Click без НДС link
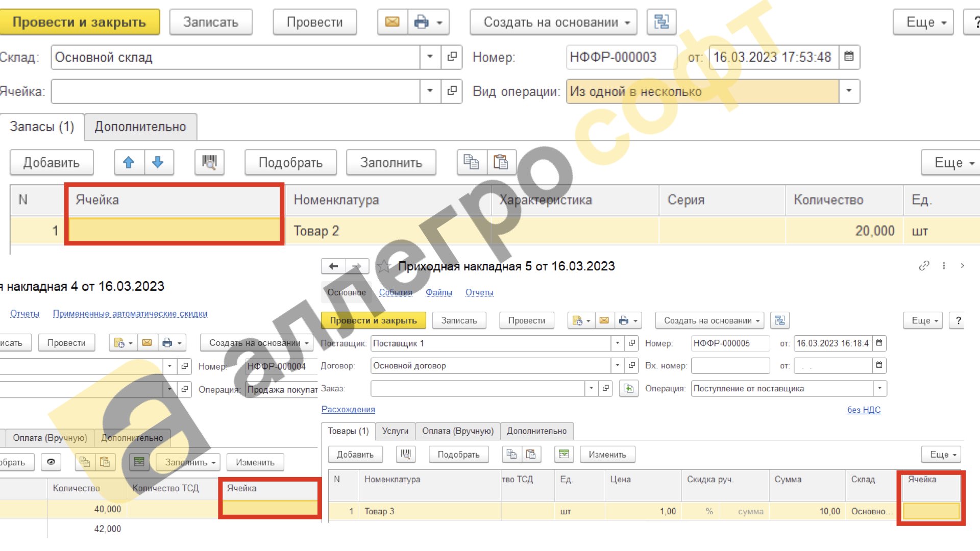Viewport: 980px width, 551px height. (x=864, y=410)
